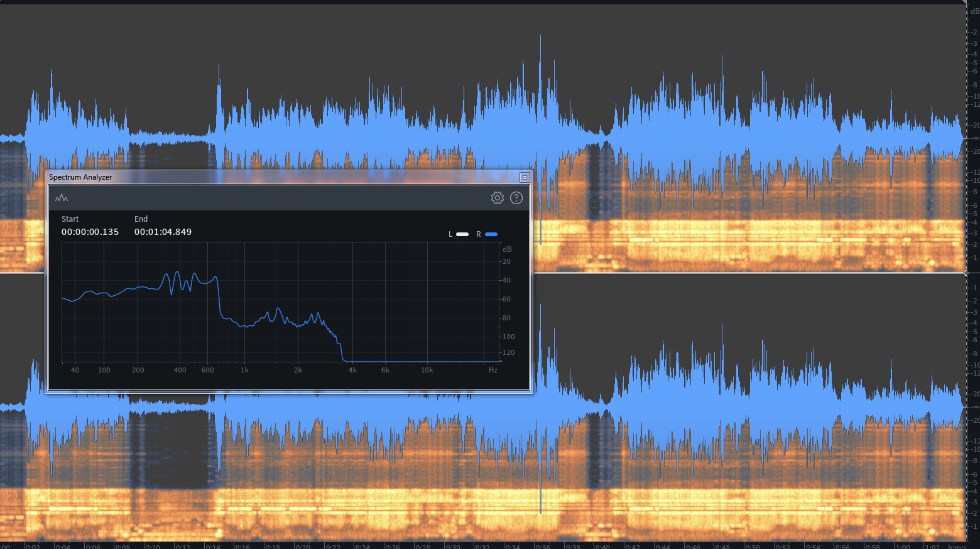Click the 600 frequency axis label
Screen dimensions: 980x549
207,370
